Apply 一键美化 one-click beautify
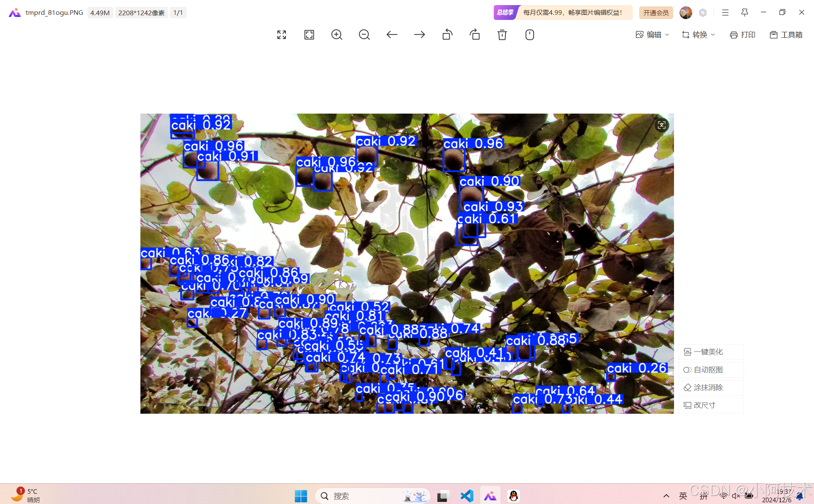 711,352
